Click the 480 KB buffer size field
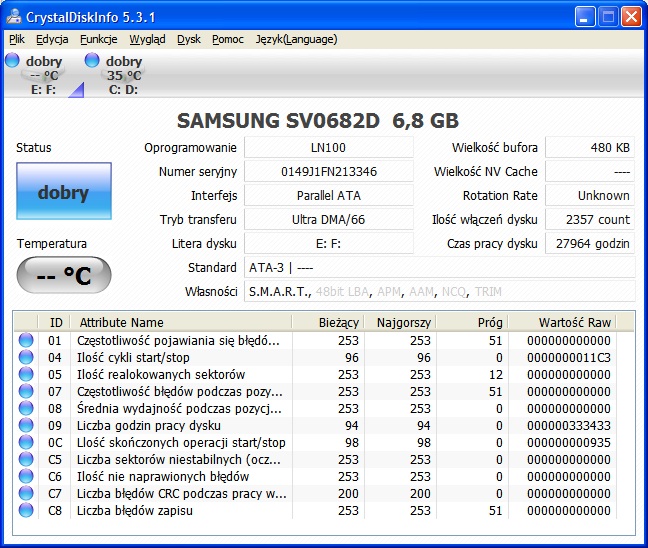The image size is (648, 548). pos(590,148)
